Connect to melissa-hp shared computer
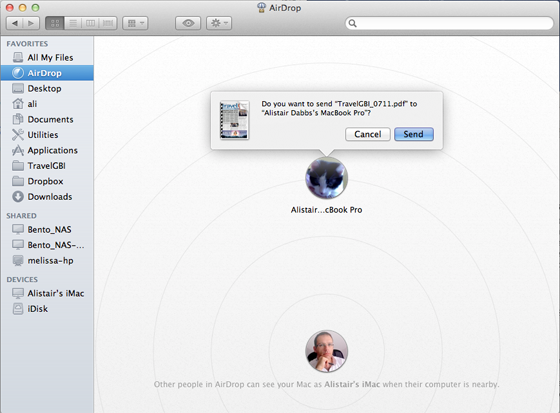The height and width of the screenshot is (413, 560). pyautogui.click(x=47, y=260)
